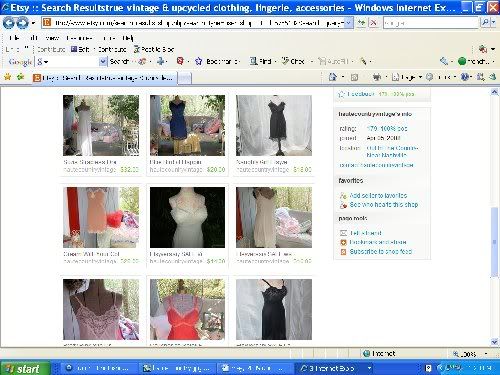Click the Bookmark and share link
Image resolution: width=500 pixels, height=375 pixels.
(378, 242)
